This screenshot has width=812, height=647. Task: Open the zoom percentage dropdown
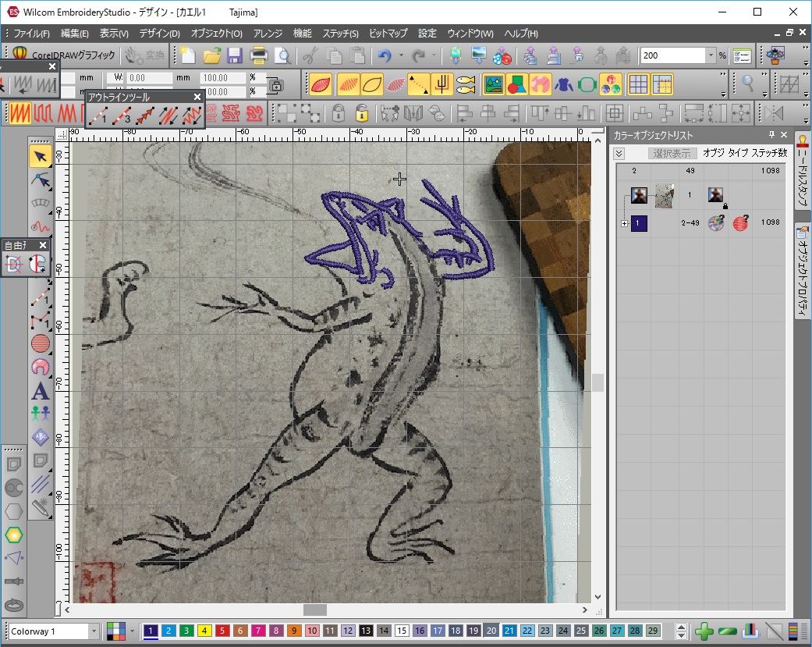[x=711, y=55]
